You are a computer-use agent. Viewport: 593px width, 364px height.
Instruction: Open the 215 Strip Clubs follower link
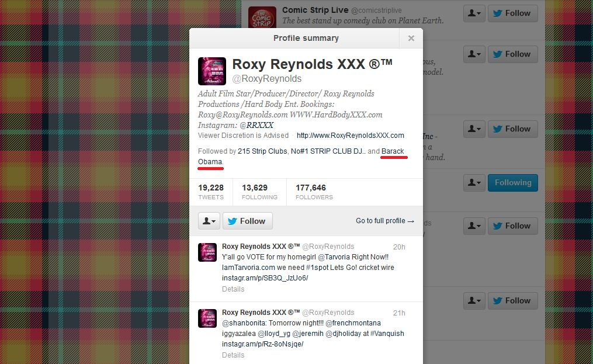pos(262,151)
